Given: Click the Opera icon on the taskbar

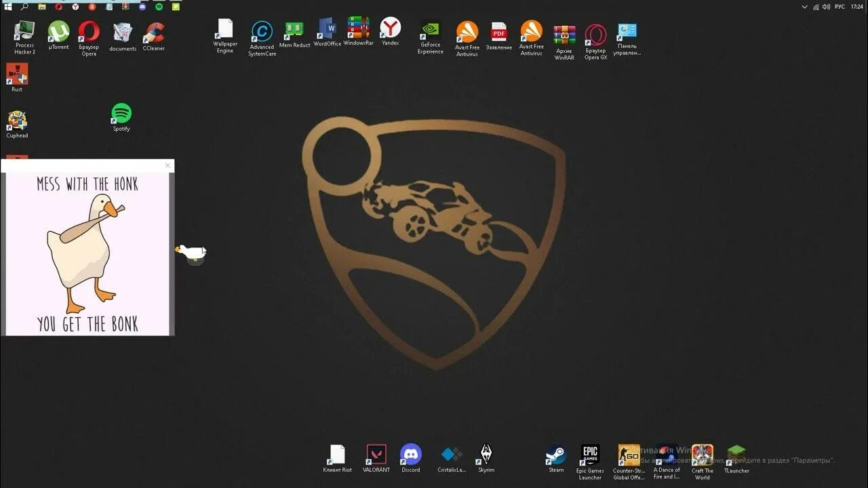Looking at the screenshot, I should (x=59, y=7).
